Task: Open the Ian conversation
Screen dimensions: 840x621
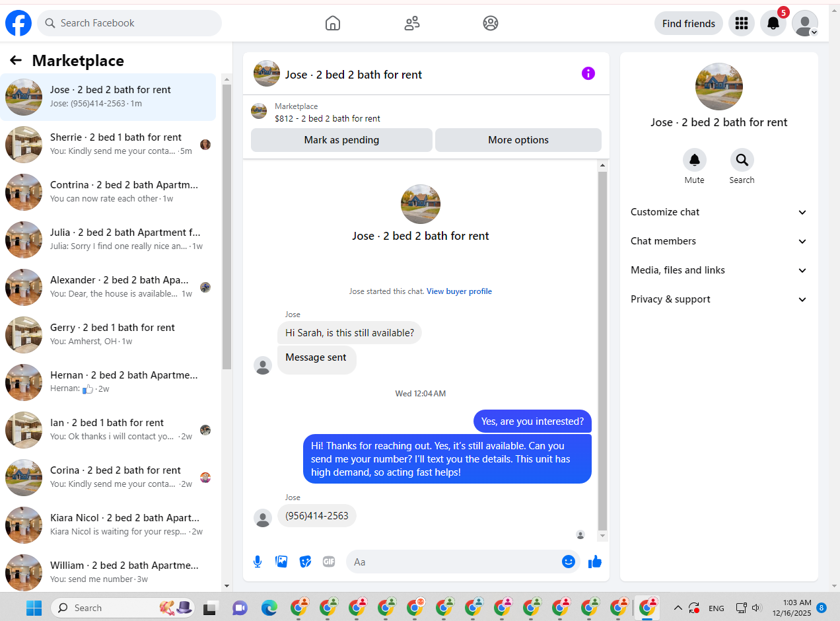Action: 108,430
